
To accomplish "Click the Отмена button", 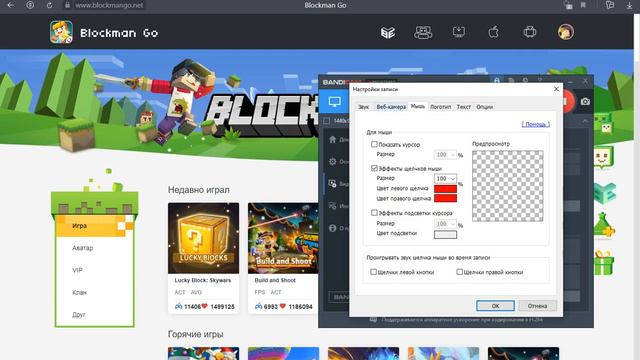I will tap(537, 306).
